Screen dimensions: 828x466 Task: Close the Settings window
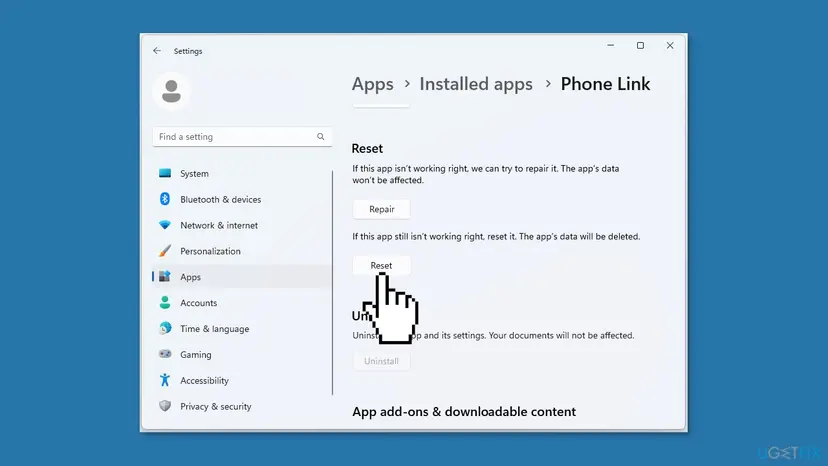coord(670,45)
